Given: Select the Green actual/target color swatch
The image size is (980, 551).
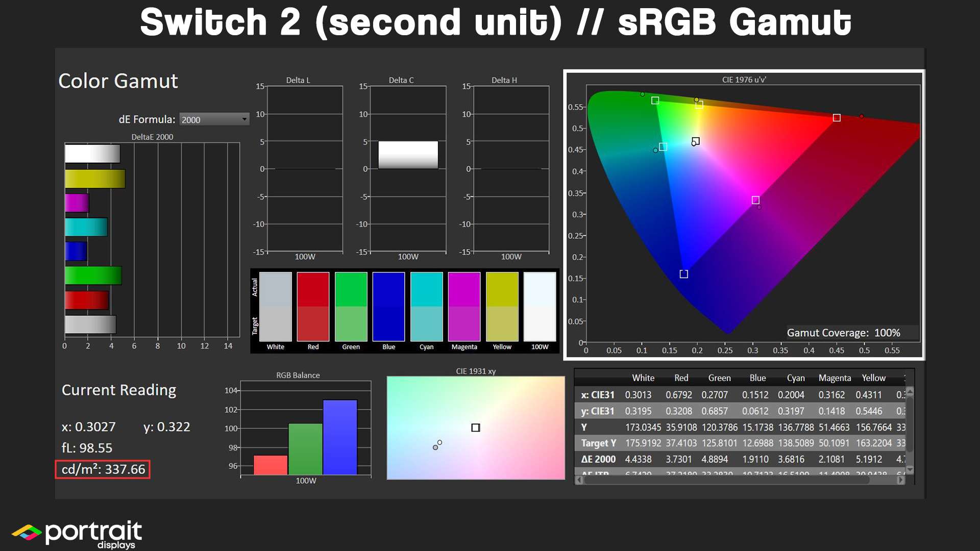Looking at the screenshot, I should click(x=351, y=306).
